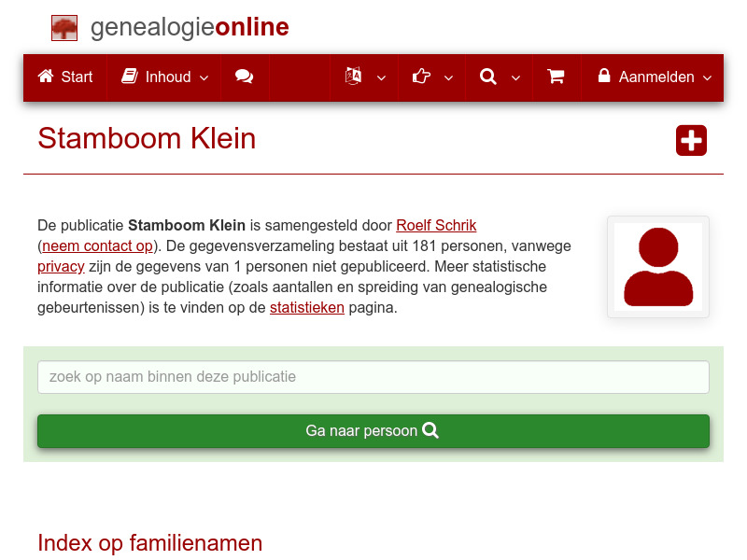The image size is (747, 560).
Task: Click the shopping cart icon
Action: pyautogui.click(x=556, y=77)
